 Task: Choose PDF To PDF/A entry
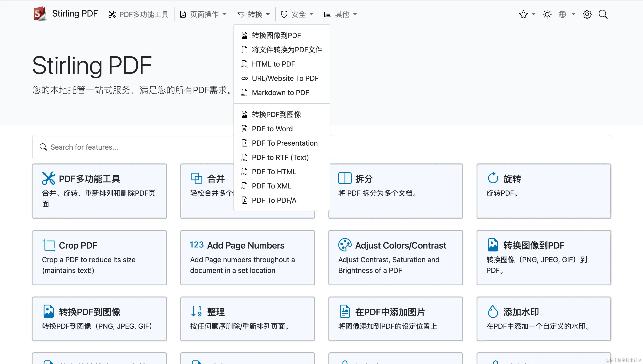click(x=282, y=200)
